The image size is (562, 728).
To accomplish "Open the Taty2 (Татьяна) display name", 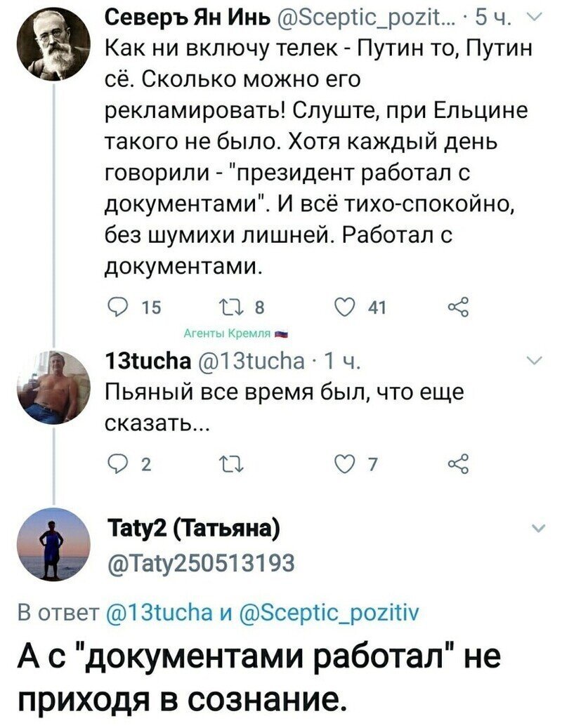I will (192, 529).
